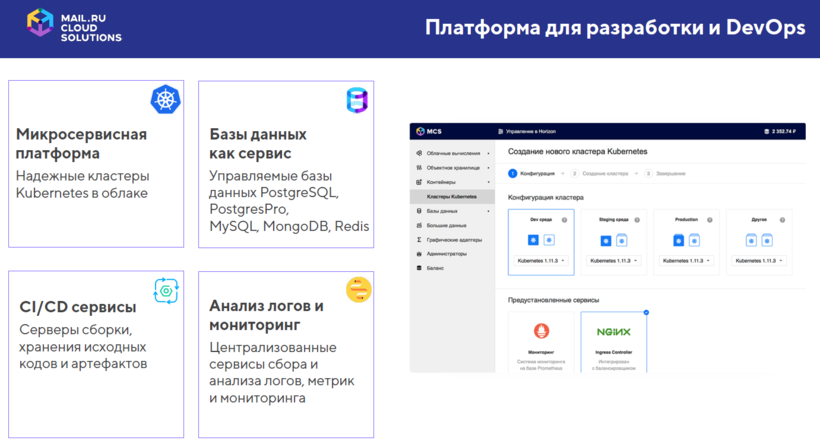Click the NGINX Ingress Controller logo
820x447 pixels.
[x=613, y=332]
